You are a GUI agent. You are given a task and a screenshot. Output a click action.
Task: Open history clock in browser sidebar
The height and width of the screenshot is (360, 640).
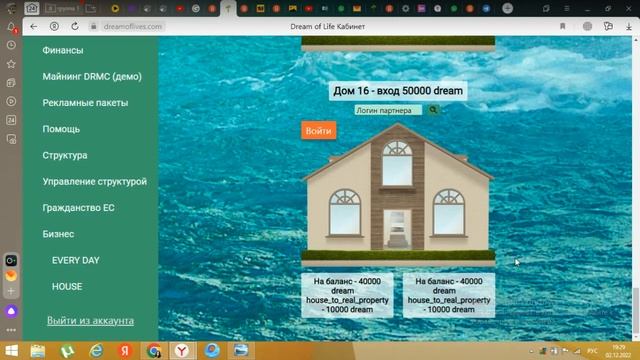[x=11, y=45]
